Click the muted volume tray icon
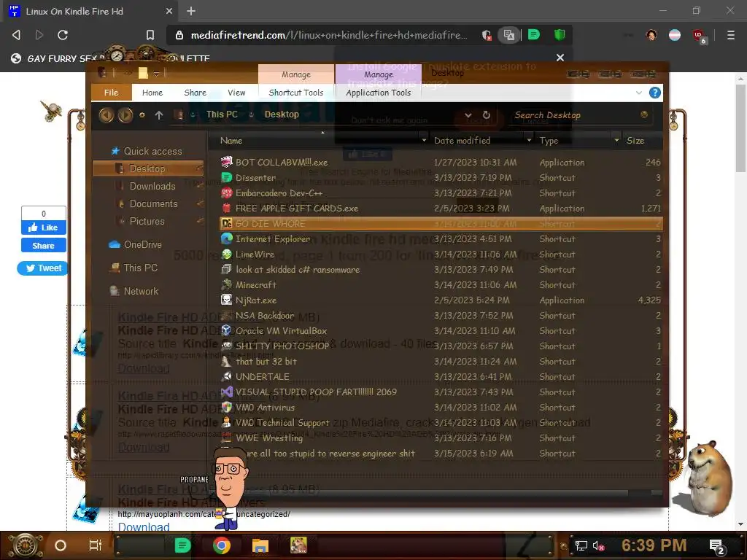 point(598,545)
